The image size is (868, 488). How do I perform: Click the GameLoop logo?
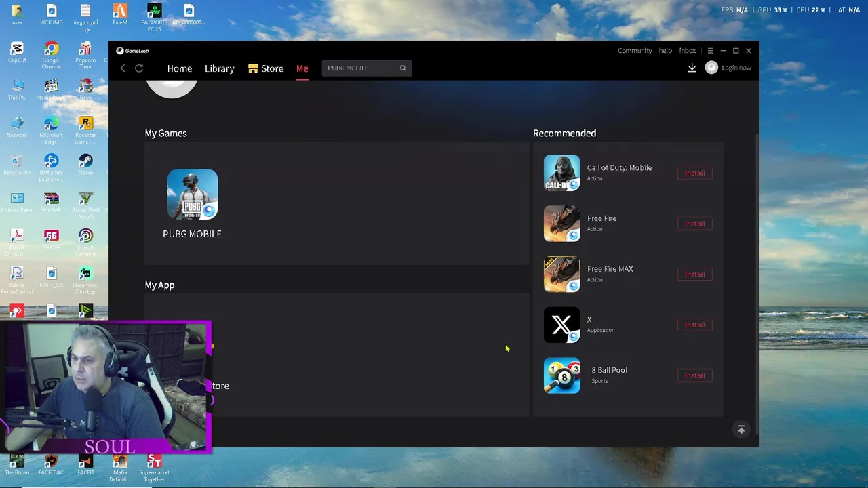(132, 51)
